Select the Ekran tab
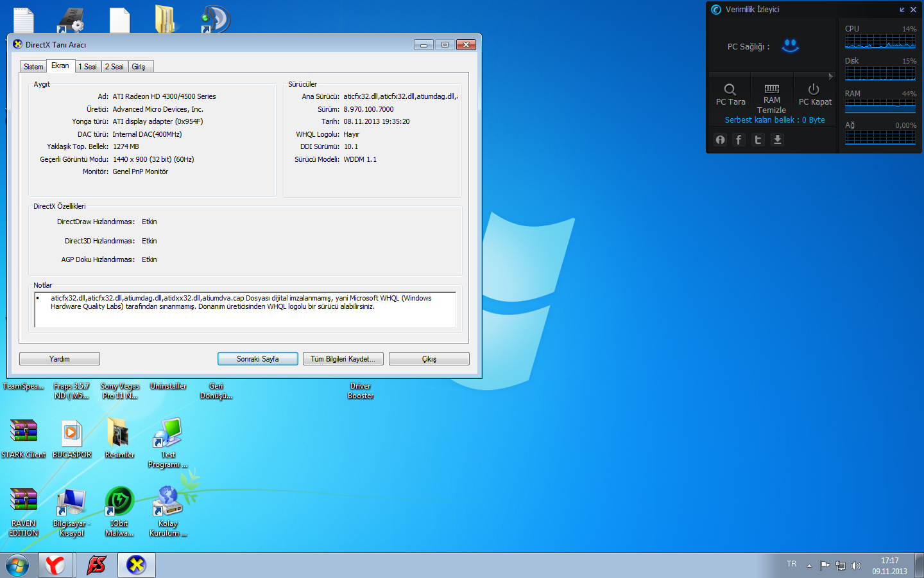The image size is (924, 578). tap(60, 66)
